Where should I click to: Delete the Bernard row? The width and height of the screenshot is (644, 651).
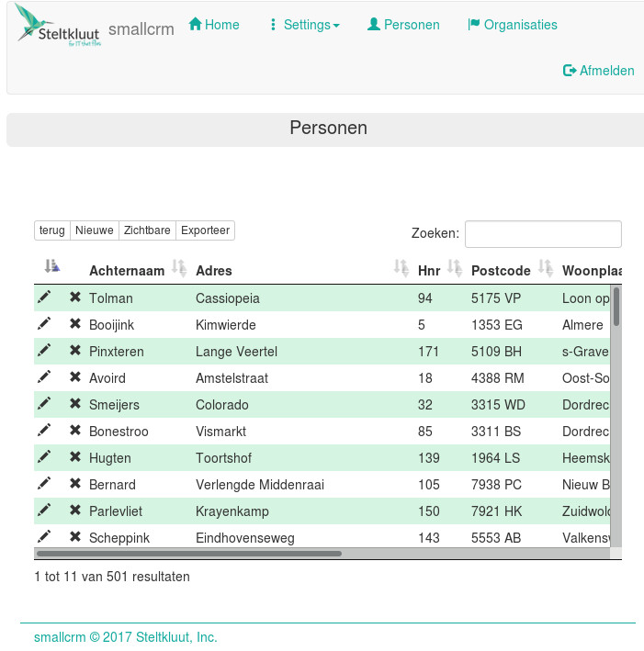[x=75, y=483]
